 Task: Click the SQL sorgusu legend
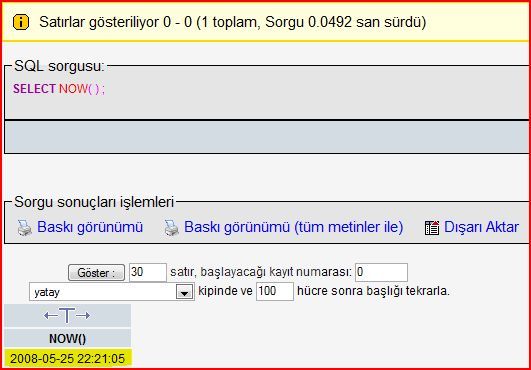[59, 66]
